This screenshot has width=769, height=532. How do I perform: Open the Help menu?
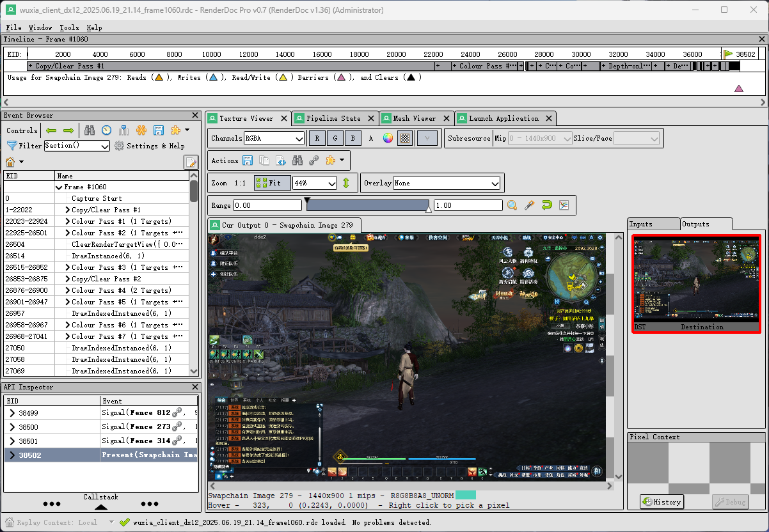94,27
